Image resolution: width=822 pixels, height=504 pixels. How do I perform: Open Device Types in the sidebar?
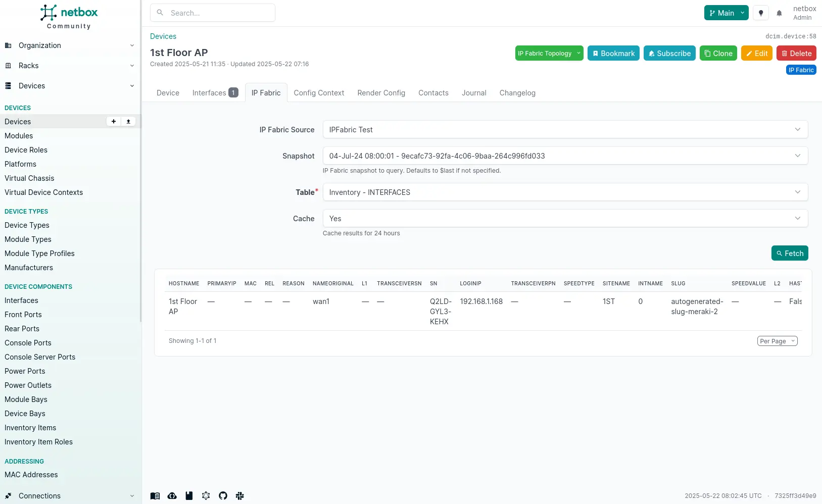pos(27,225)
